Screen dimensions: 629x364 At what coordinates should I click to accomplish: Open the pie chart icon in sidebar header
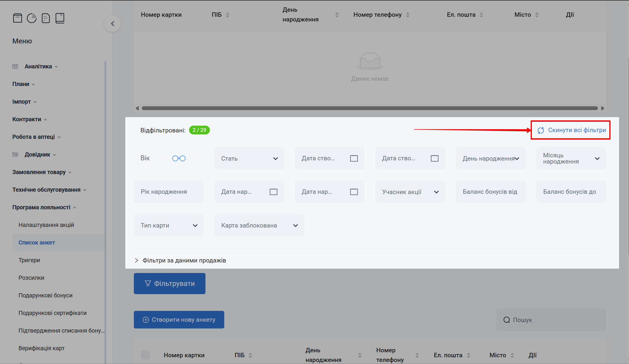click(x=32, y=18)
